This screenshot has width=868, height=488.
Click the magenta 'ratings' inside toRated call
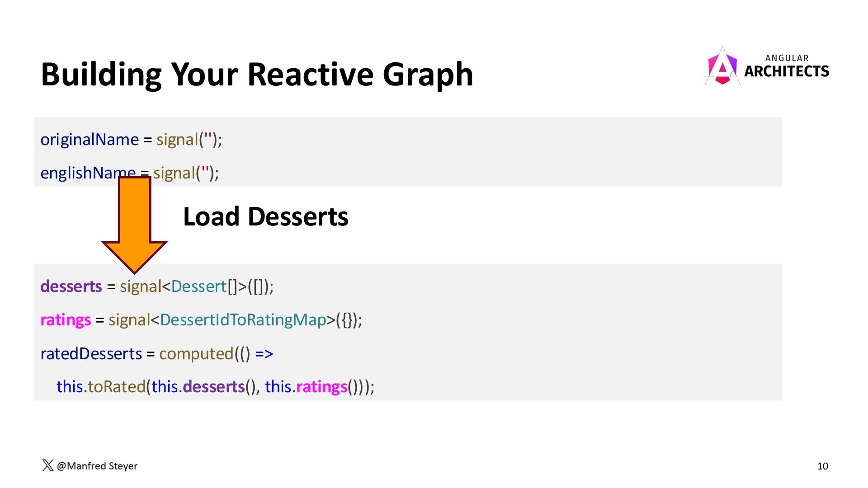321,387
